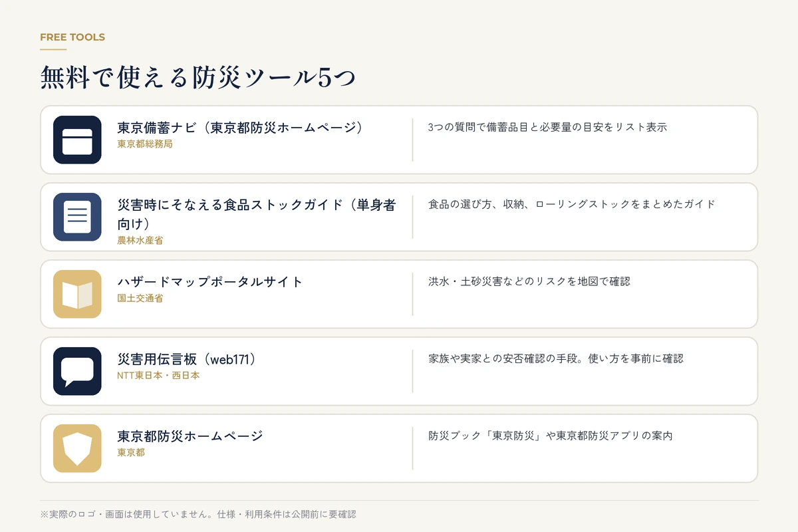
Task: Click the window icon beside 東京備蓄ナビ
Action: point(77,140)
